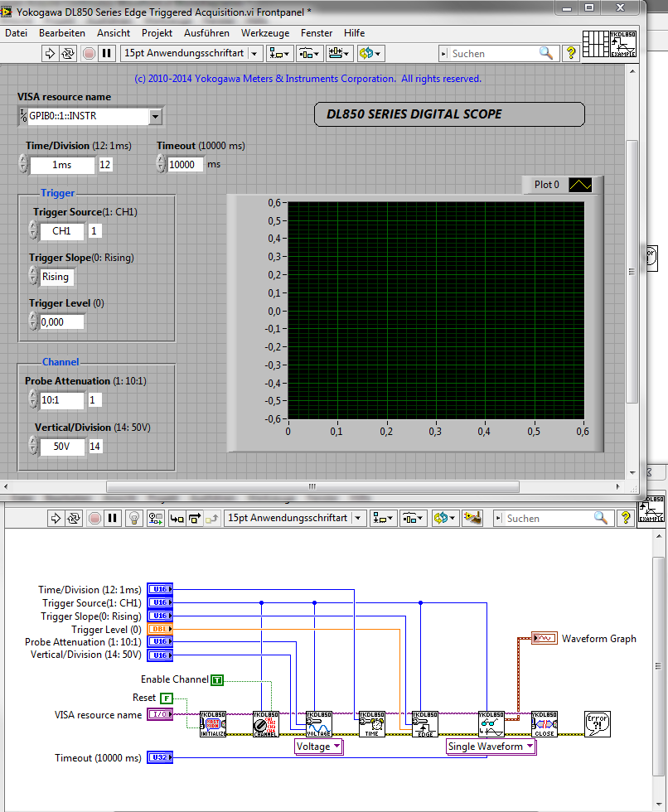The width and height of the screenshot is (668, 812).
Task: Pause execution in block diagram toolbar
Action: 113,518
